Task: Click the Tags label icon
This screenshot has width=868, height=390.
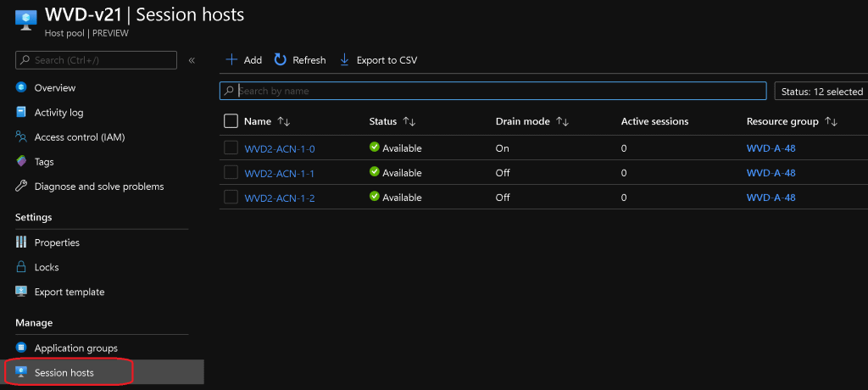Action: 21,162
